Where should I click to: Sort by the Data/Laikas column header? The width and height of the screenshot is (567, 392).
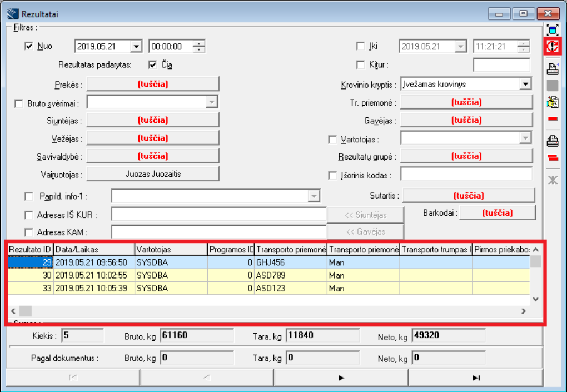click(x=94, y=250)
